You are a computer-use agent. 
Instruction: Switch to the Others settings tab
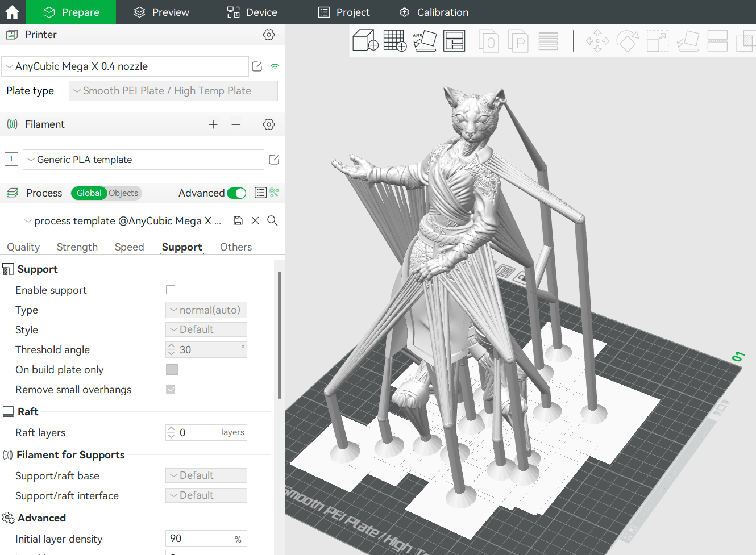(236, 247)
